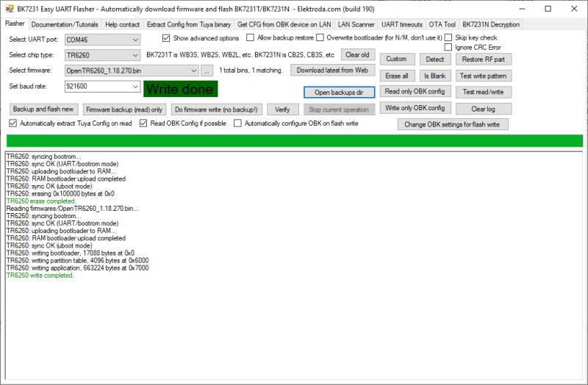This screenshot has height=385, width=588.
Task: Click the 'erasing 0x100000 bytes at 0x0' log line
Action: pyautogui.click(x=60, y=194)
